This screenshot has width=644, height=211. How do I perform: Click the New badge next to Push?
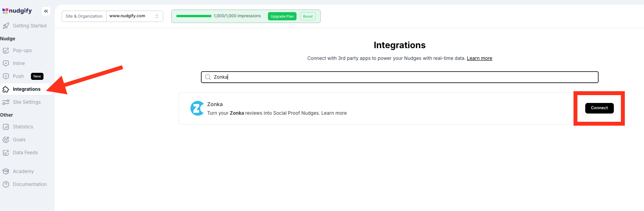(x=37, y=76)
